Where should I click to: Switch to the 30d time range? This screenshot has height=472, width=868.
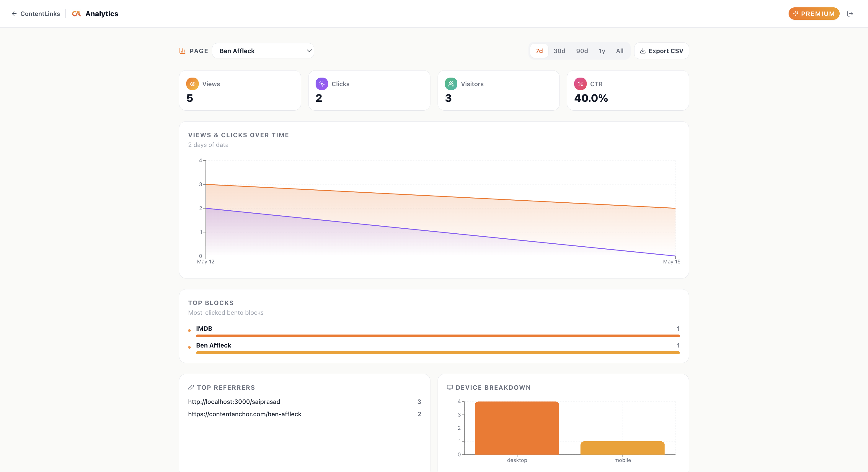pyautogui.click(x=559, y=51)
